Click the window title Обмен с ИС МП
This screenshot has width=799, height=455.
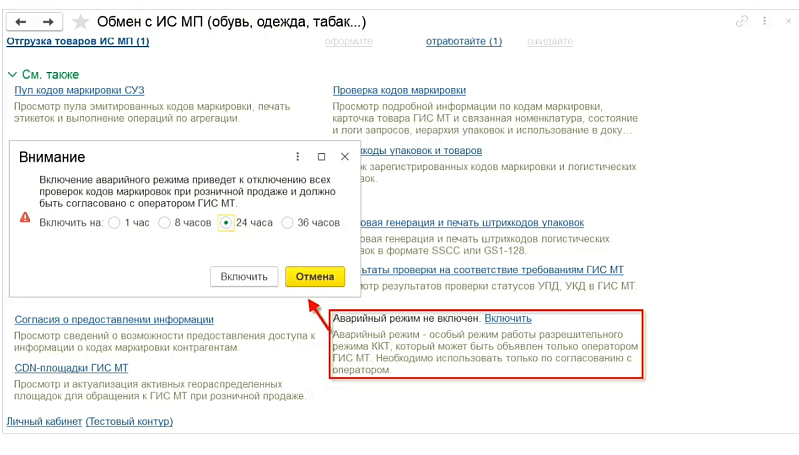[231, 22]
